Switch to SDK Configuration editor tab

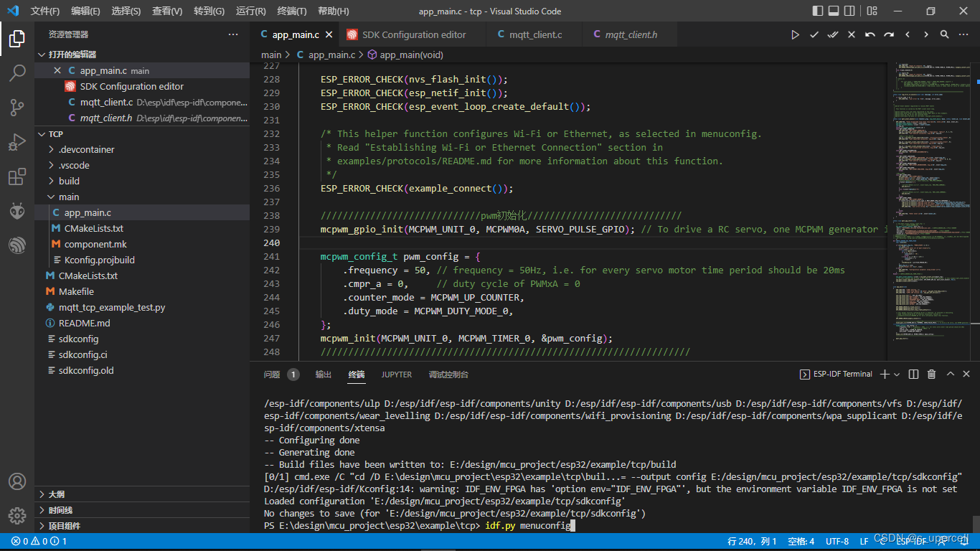pos(413,34)
